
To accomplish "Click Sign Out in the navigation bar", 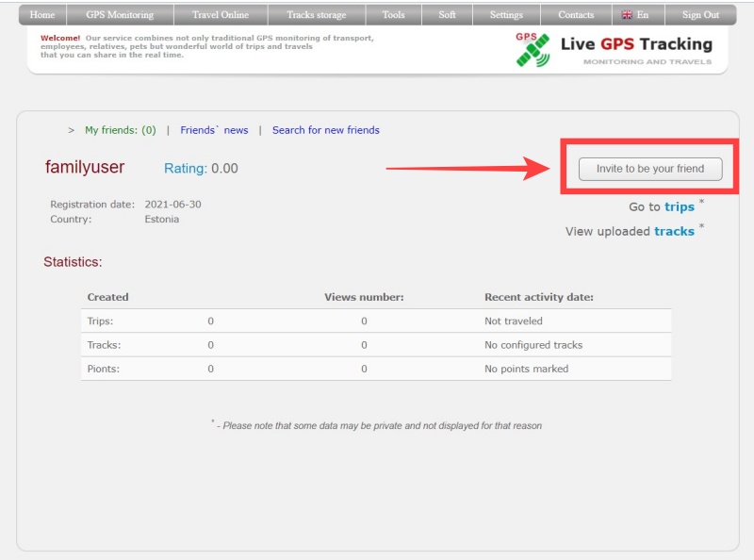I will point(700,15).
